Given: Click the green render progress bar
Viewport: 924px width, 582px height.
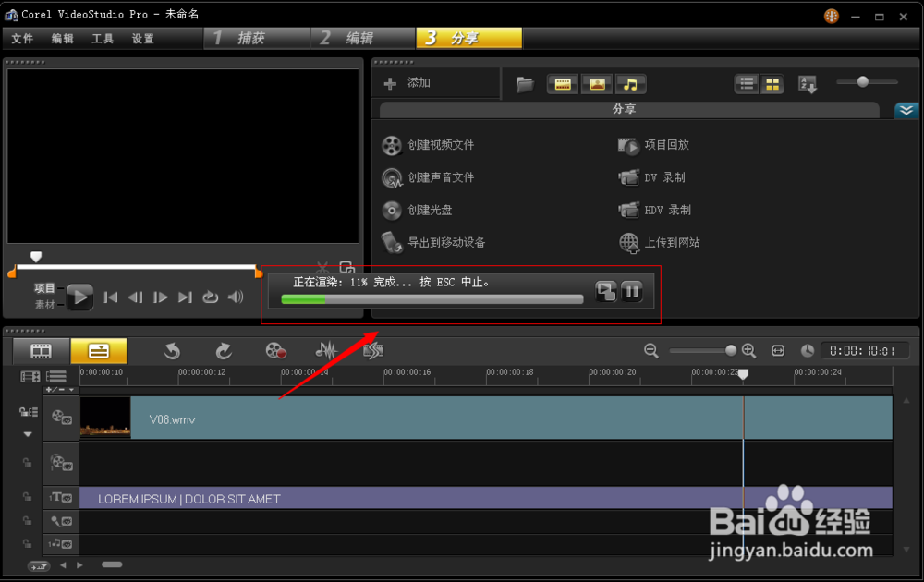Looking at the screenshot, I should tap(432, 299).
